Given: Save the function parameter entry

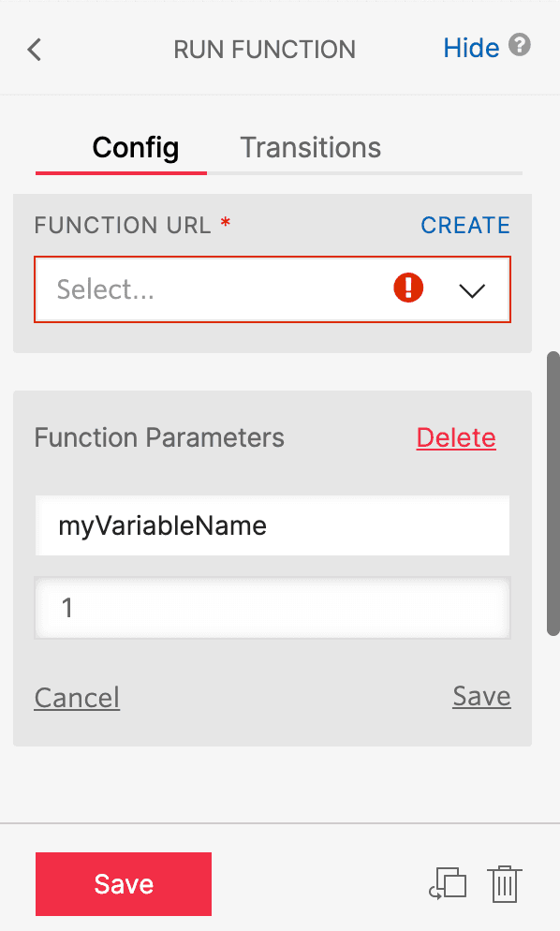Looking at the screenshot, I should click(480, 696).
